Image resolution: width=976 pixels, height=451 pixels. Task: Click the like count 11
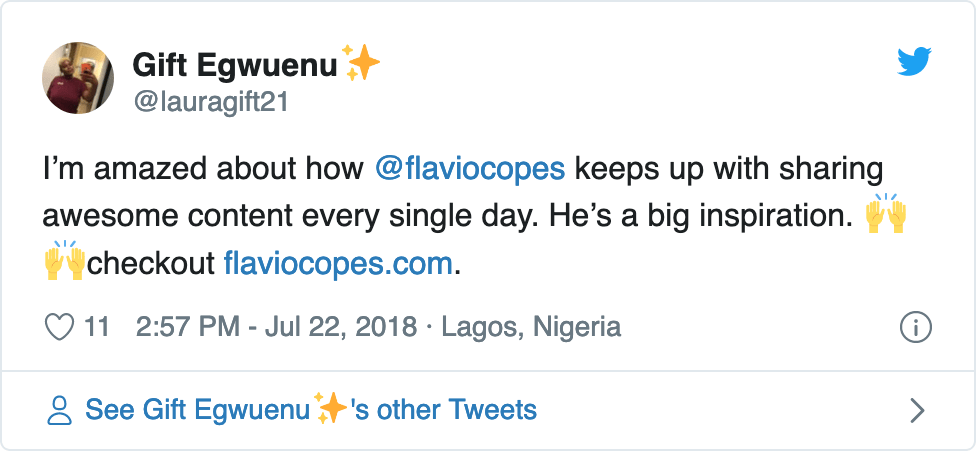pos(97,327)
